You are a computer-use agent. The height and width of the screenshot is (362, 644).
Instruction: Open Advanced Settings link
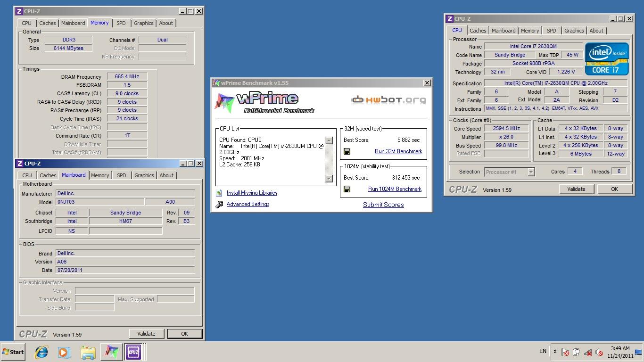click(248, 204)
